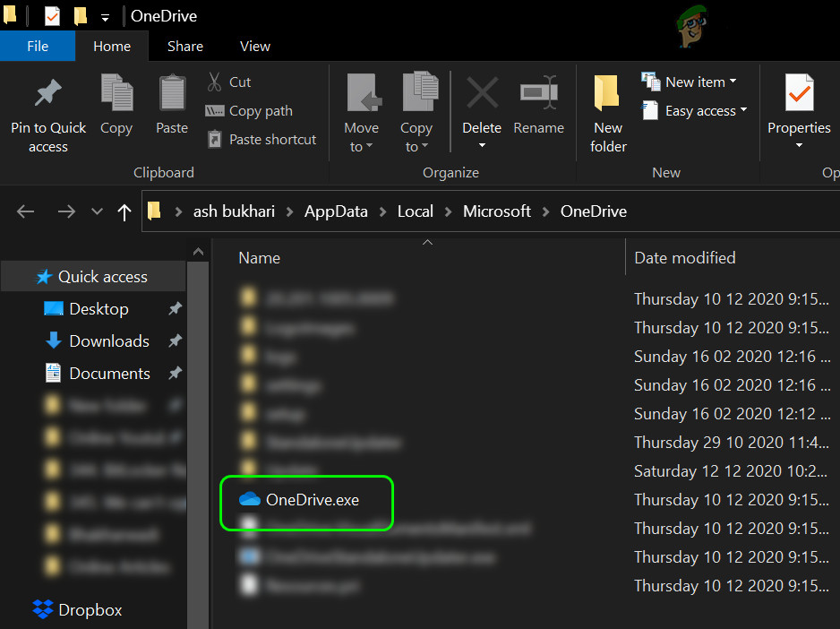Open the Copy to menu
The height and width of the screenshot is (629, 840).
pyautogui.click(x=416, y=113)
